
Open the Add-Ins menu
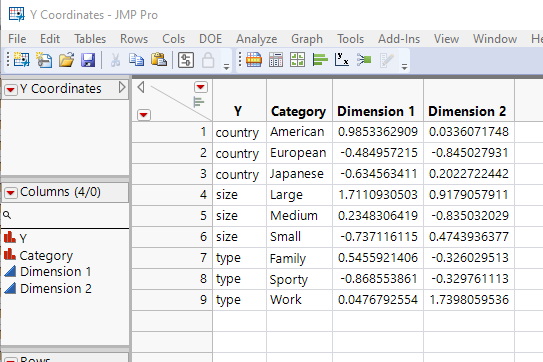tap(399, 39)
